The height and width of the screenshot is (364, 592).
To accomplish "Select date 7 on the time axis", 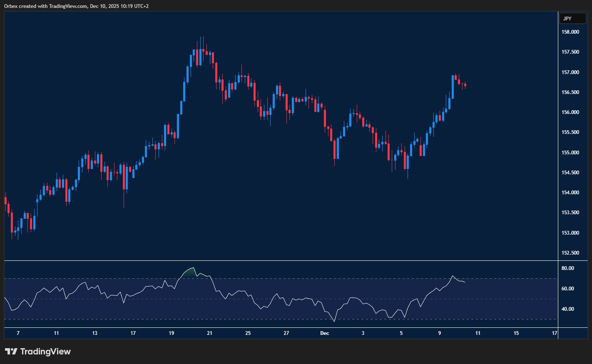I will click(18, 333).
